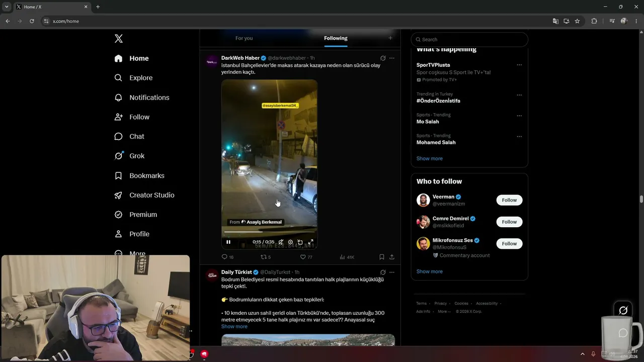Like the DarkWeb Haber post
This screenshot has height=362, width=644.
point(306,257)
